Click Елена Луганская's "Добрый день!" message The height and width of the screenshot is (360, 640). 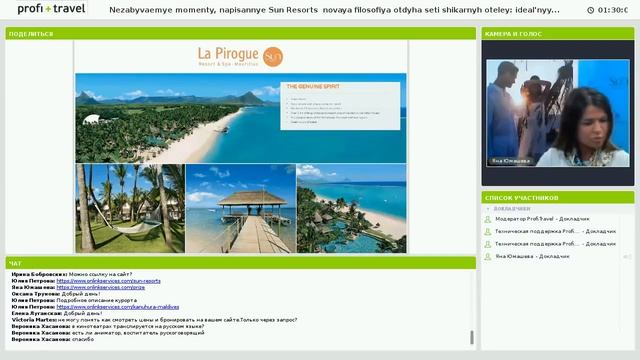[x=83, y=313]
